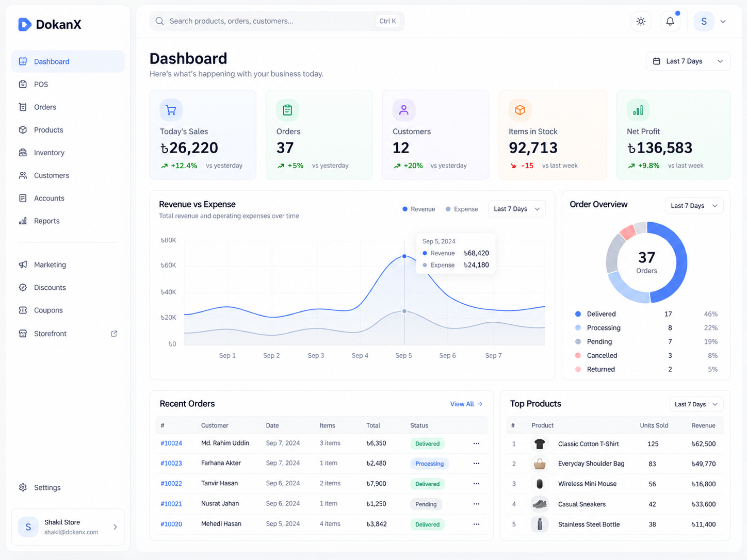The width and height of the screenshot is (747, 560).
Task: Open the external link icon beside Storefront
Action: (x=114, y=334)
